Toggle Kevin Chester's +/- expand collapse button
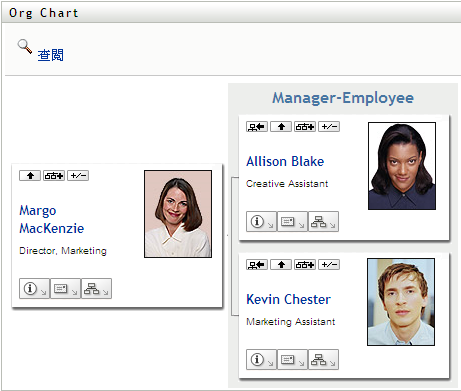The height and width of the screenshot is (391, 461). [x=329, y=265]
